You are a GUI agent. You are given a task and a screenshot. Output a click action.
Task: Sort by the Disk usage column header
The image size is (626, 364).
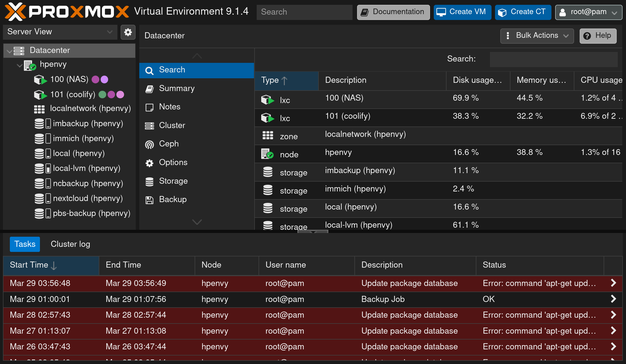478,81
